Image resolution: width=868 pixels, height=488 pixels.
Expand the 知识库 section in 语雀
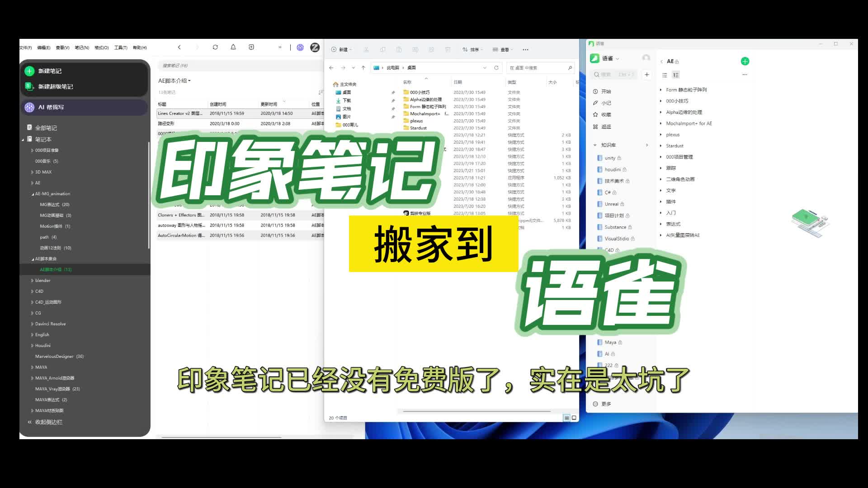click(595, 145)
